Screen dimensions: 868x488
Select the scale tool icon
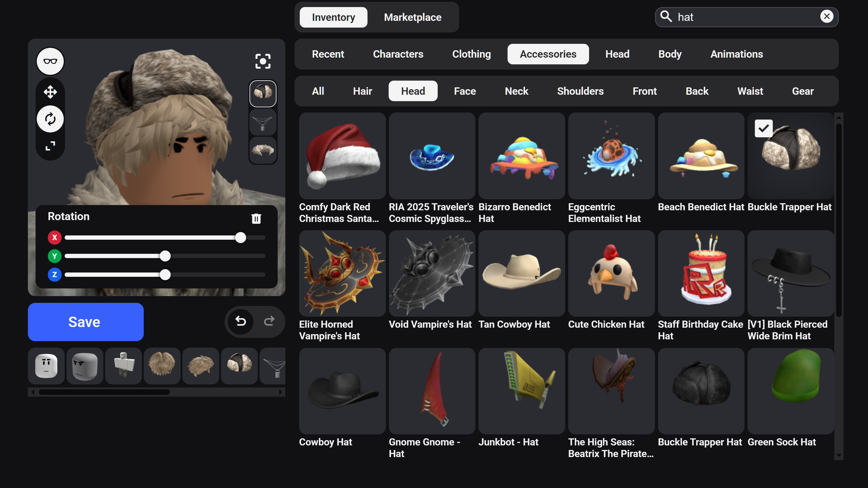[x=50, y=146]
